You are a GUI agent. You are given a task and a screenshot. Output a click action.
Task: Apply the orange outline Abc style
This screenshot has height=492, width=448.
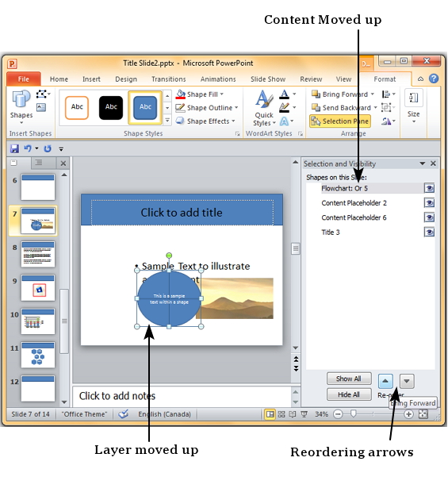[77, 108]
